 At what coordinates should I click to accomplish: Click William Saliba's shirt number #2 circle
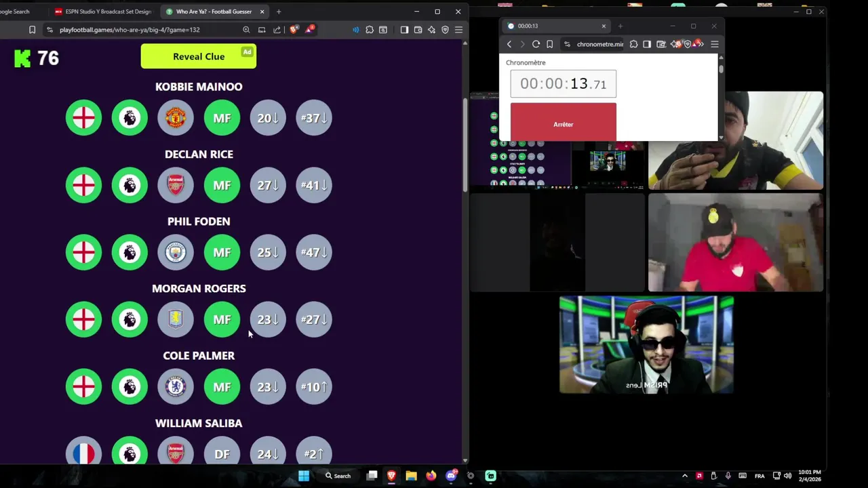pos(314,450)
